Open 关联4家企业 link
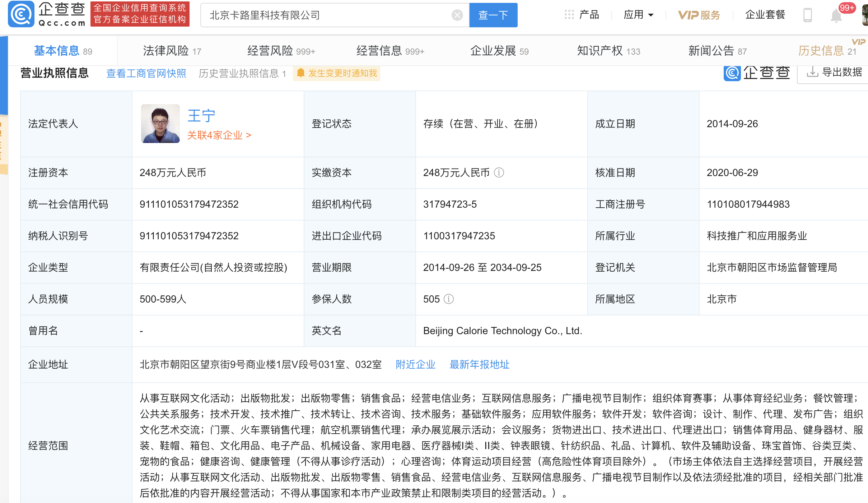 (x=219, y=135)
